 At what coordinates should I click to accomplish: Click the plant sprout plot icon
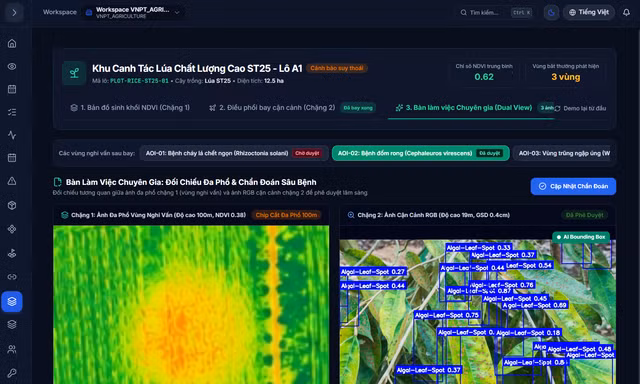pos(74,73)
